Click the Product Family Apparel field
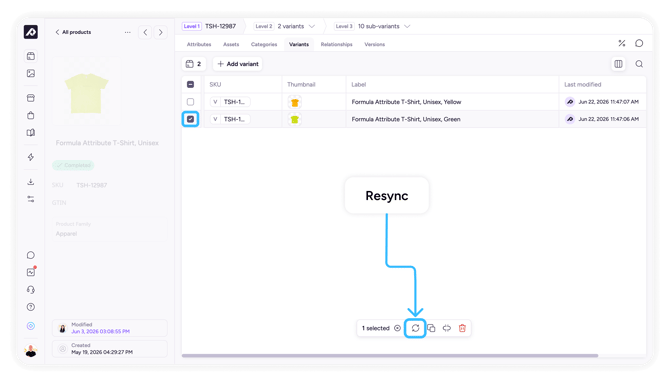Image resolution: width=670 pixels, height=382 pixels. [x=110, y=229]
